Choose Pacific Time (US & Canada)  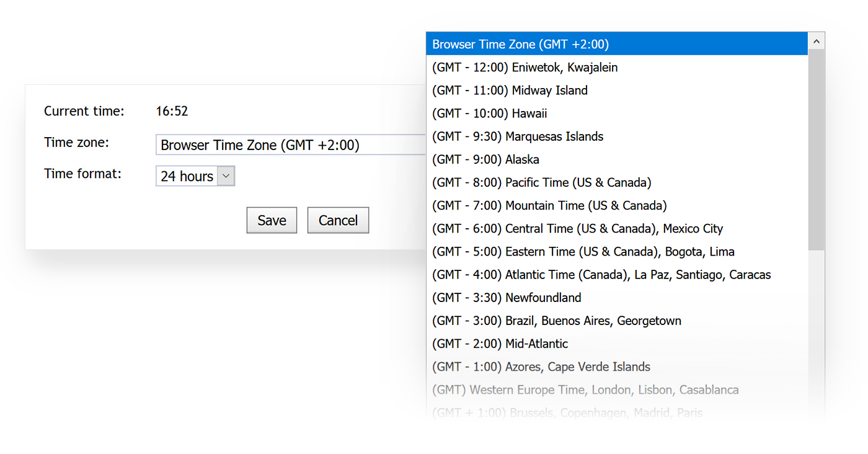[542, 182]
